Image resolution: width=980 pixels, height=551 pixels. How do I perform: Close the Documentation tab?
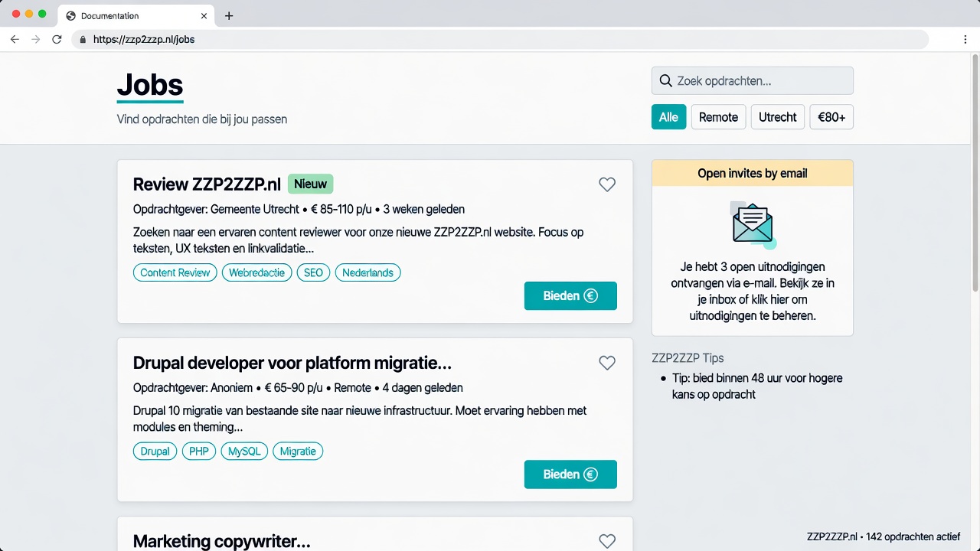click(204, 15)
